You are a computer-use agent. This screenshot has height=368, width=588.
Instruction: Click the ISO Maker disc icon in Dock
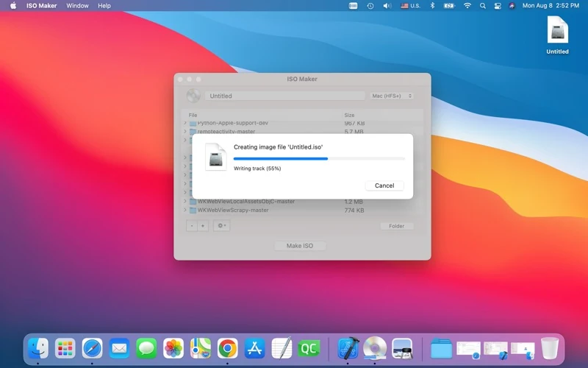click(x=375, y=348)
